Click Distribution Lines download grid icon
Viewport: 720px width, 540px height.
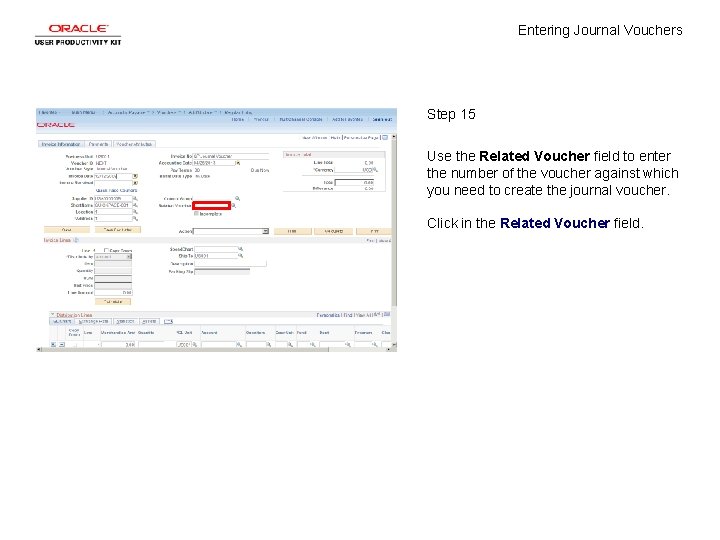pyautogui.click(x=387, y=315)
